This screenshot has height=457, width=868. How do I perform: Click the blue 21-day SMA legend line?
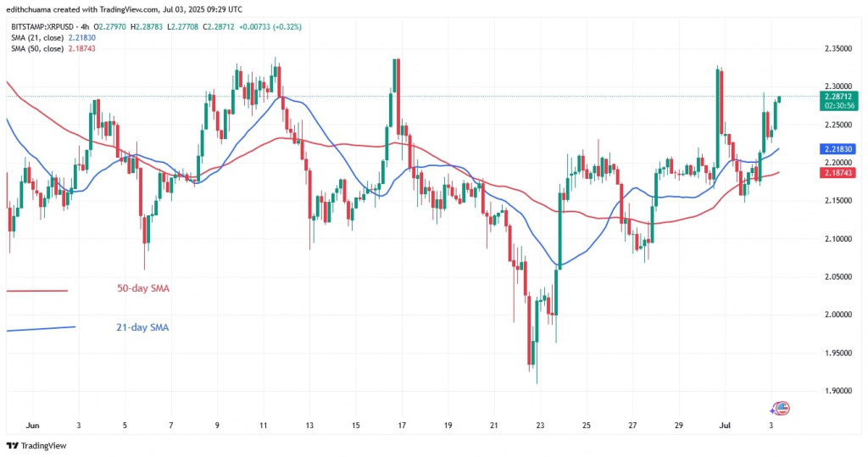coord(40,328)
